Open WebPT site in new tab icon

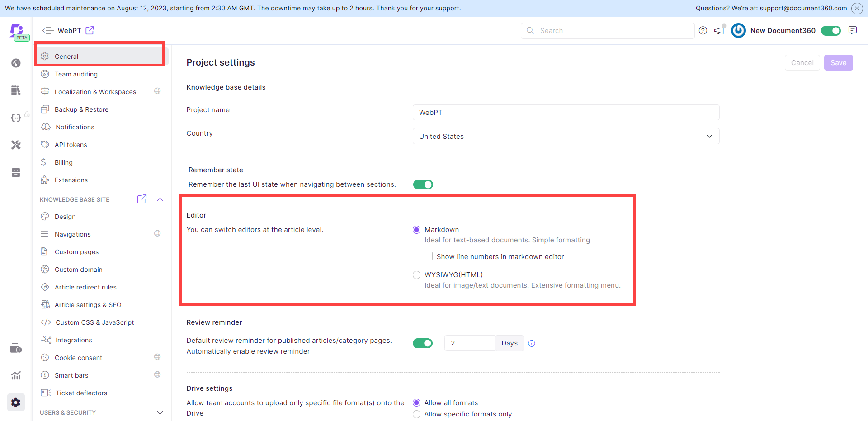90,30
